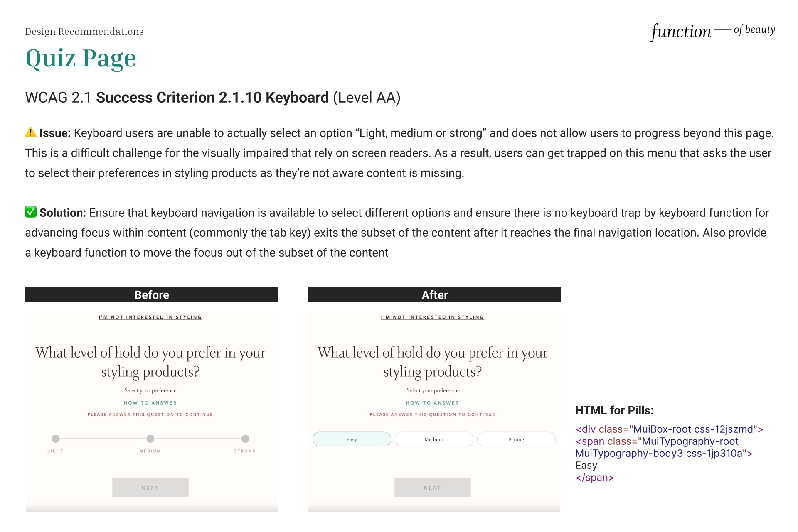Click the STRONG endpoint on the hold slider
This screenshot has width=798, height=532.
point(245,438)
